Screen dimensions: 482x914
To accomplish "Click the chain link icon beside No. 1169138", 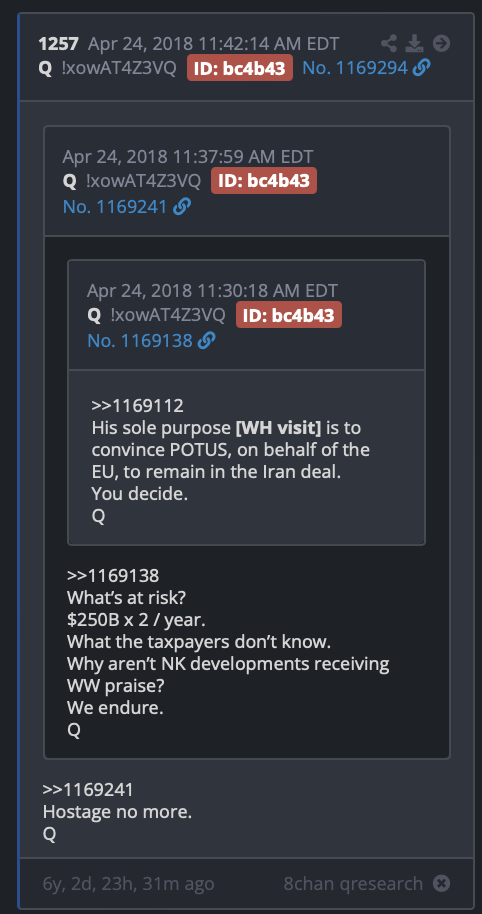I will click(x=206, y=340).
